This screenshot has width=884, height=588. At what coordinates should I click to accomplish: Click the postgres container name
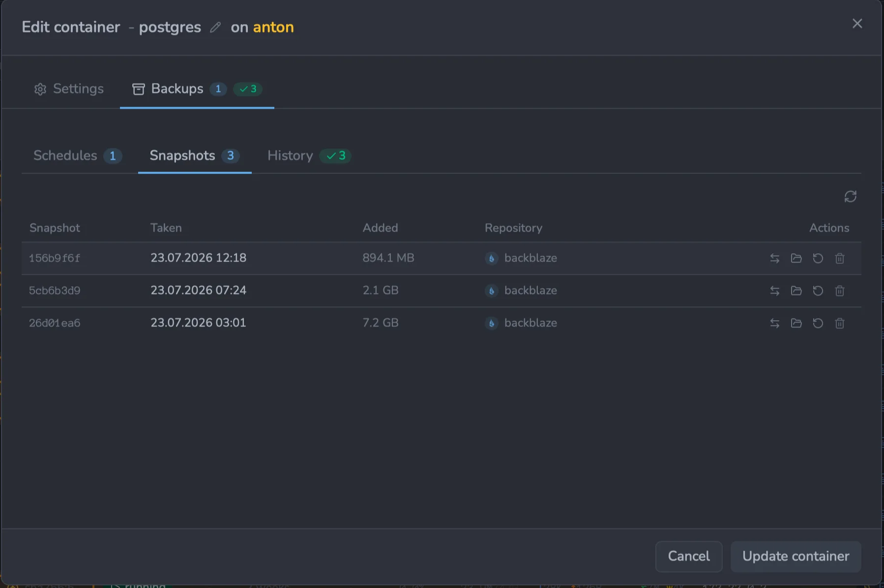pos(170,28)
